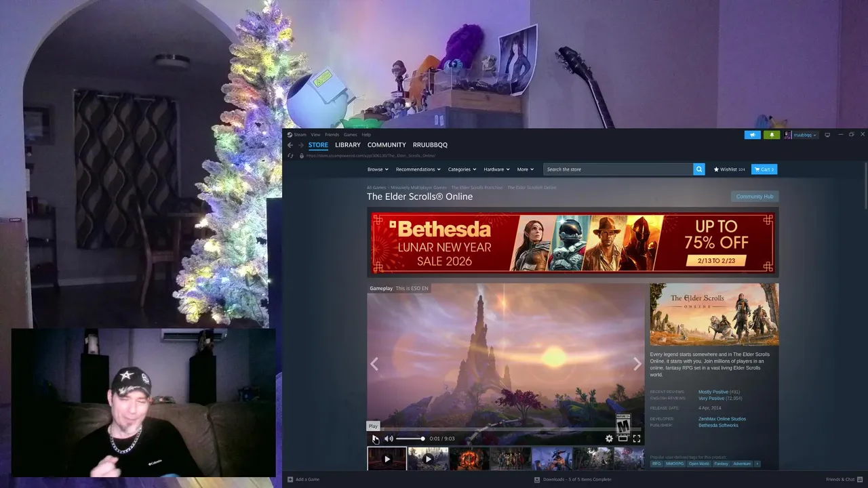
Task: Click the Fantasy tag
Action: (721, 464)
